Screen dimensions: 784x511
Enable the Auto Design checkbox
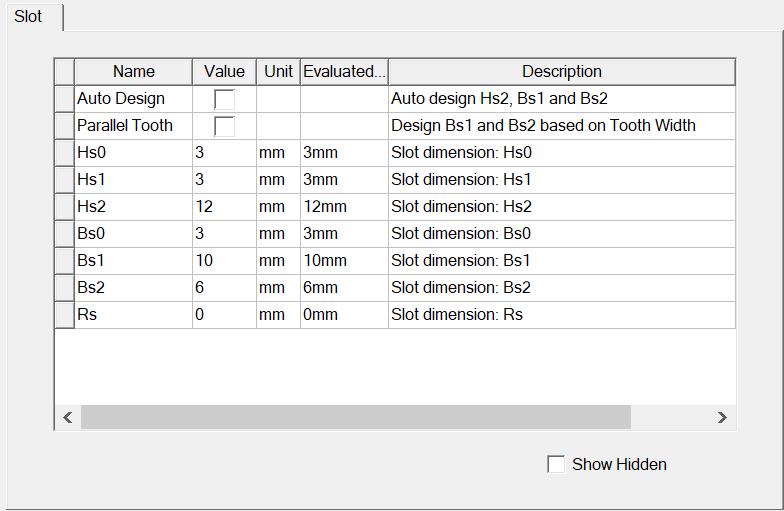224,99
